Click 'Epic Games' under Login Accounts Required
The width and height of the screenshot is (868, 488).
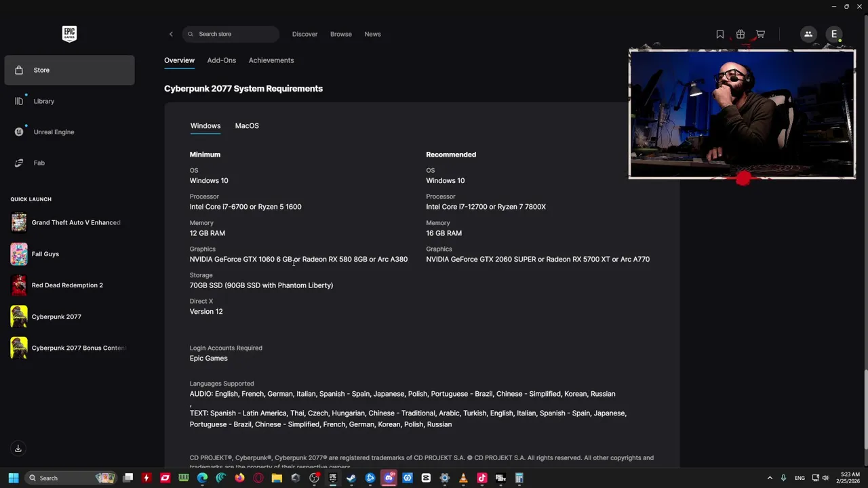209,358
